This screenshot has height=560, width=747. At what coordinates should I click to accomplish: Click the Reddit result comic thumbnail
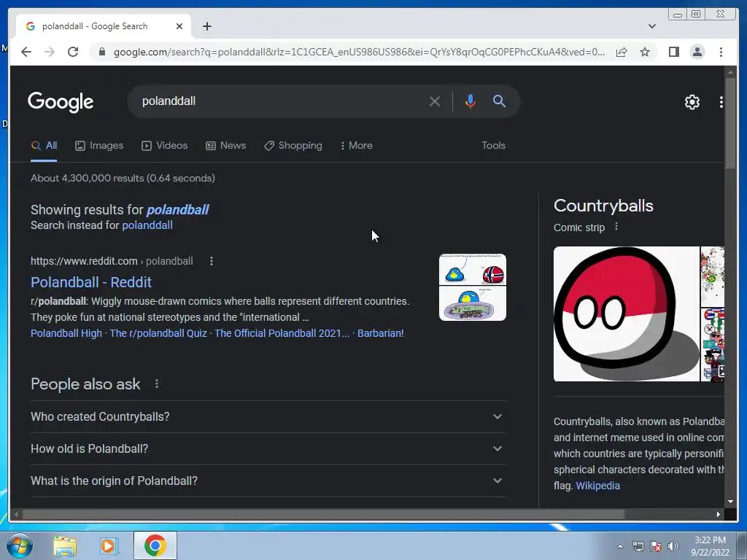coord(473,287)
